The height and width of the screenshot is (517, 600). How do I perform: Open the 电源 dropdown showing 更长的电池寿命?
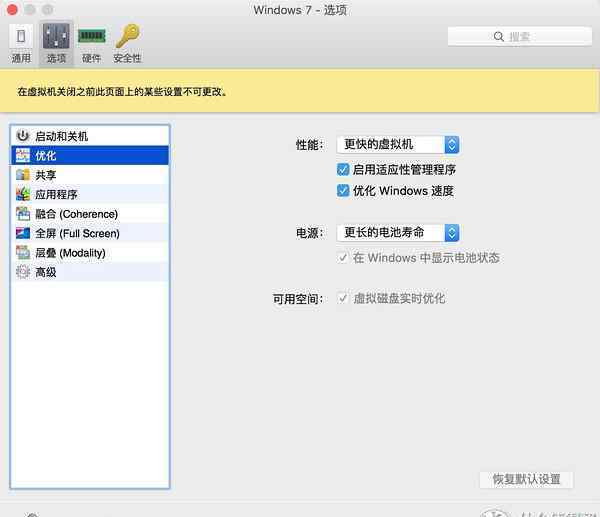[398, 233]
